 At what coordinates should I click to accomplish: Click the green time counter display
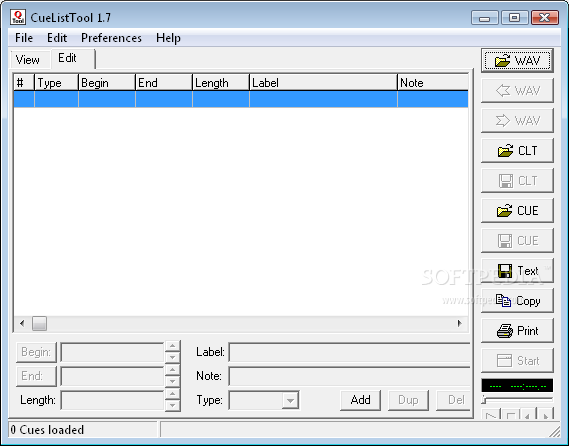pos(517,385)
